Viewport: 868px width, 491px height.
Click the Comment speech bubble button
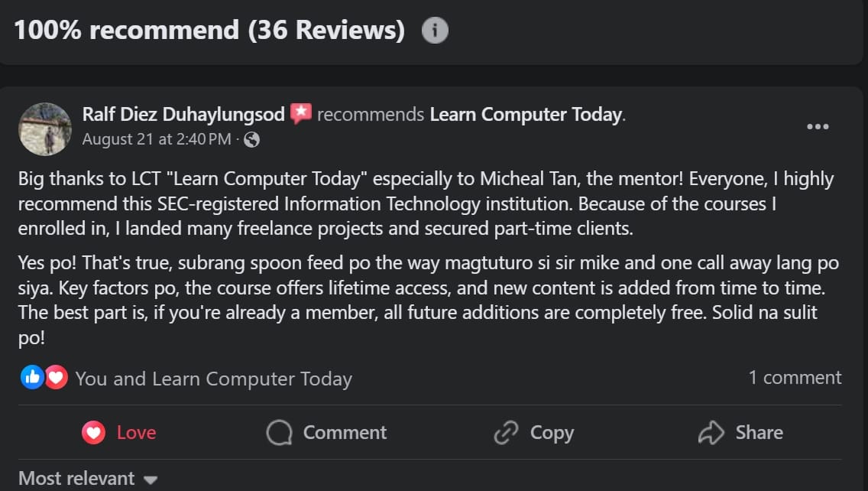(327, 433)
